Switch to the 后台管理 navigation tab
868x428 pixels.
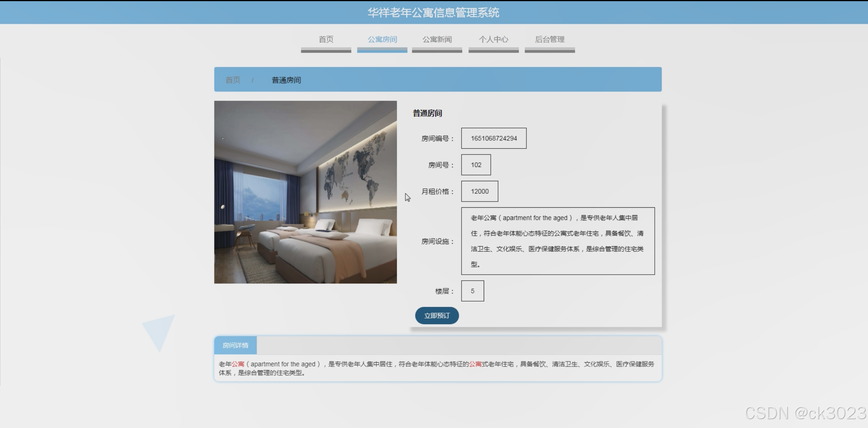coord(549,40)
